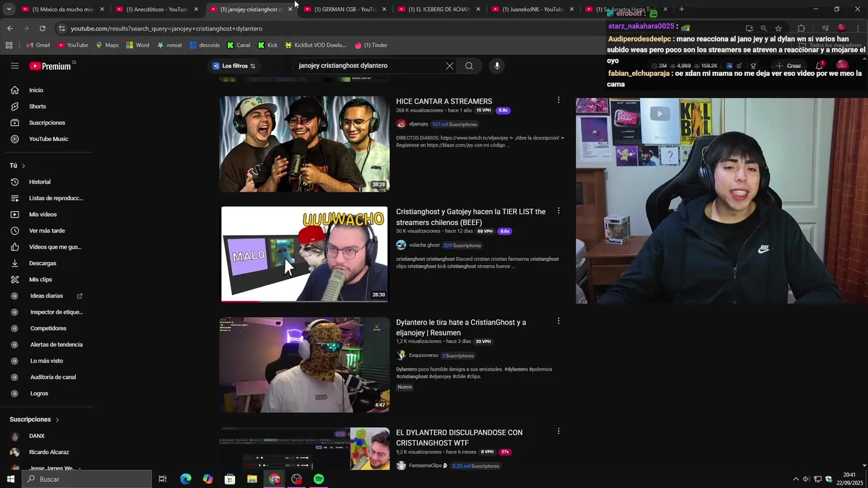Click the magnifier search button
Image resolution: width=868 pixels, height=488 pixels.
pos(469,66)
